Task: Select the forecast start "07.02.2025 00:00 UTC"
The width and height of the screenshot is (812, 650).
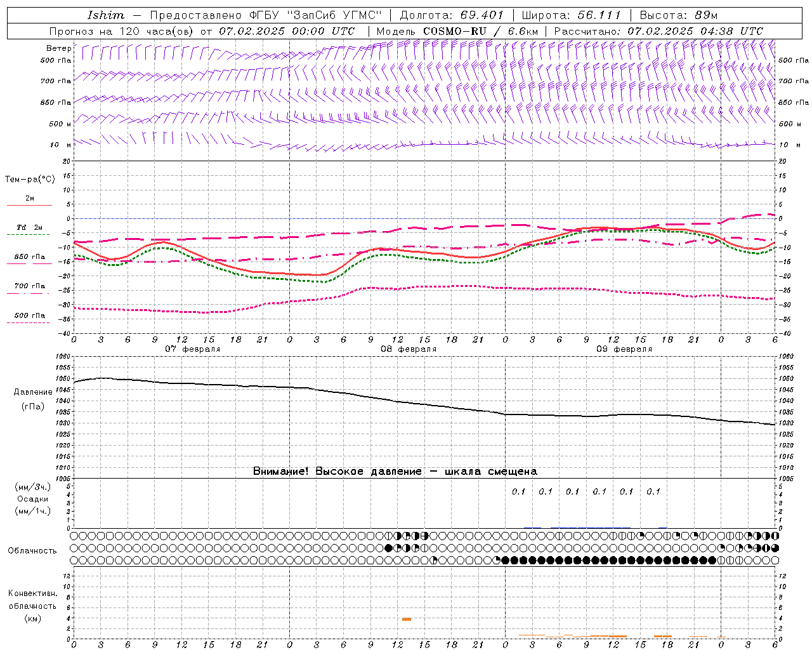Action: [x=286, y=31]
